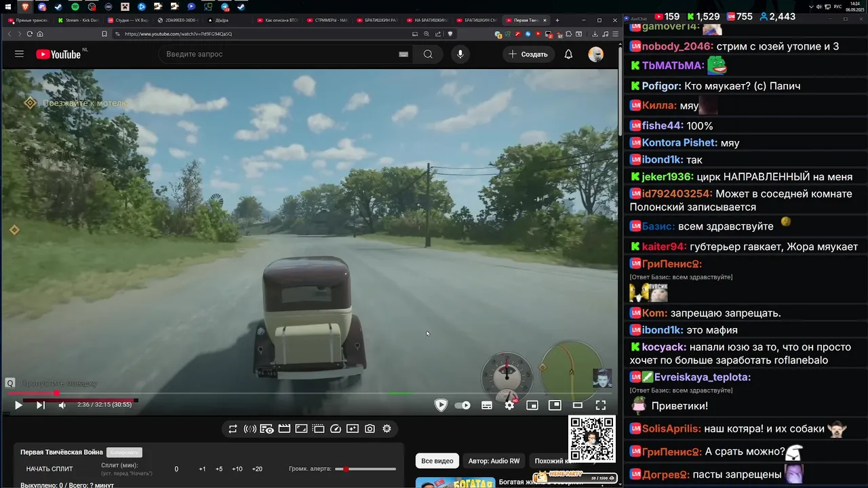Viewport: 868px width, 488px height.
Task: Click the playback speed gauge icon
Action: [335, 428]
